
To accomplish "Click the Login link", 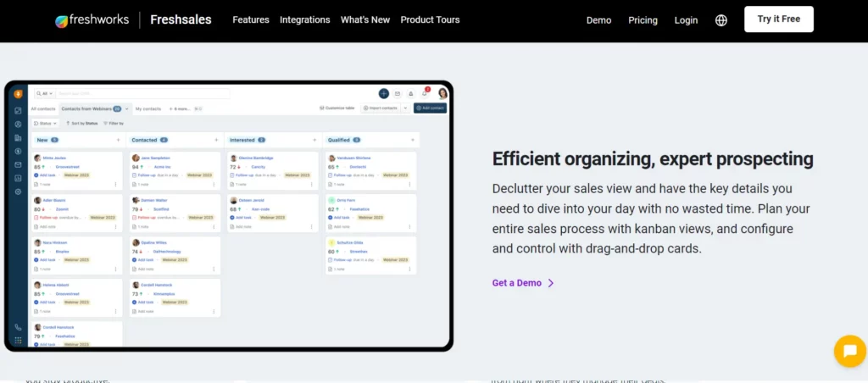I will pos(686,20).
